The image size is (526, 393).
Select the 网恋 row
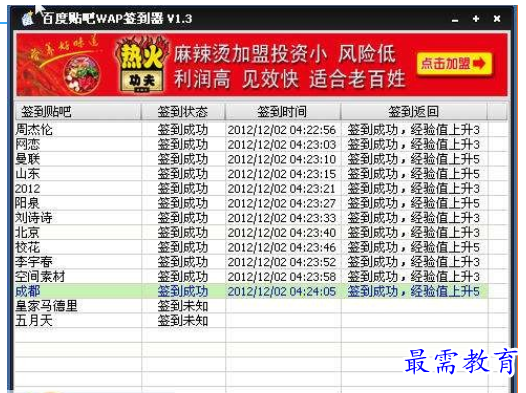[252, 145]
